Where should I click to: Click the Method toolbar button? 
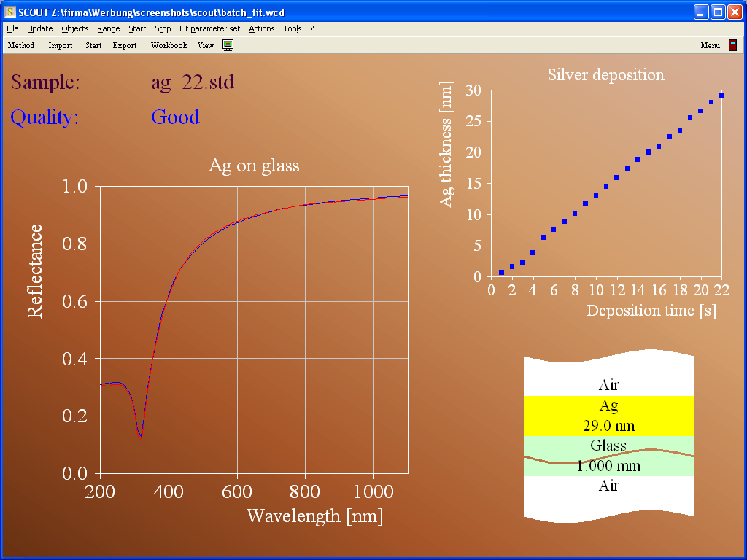(x=21, y=45)
